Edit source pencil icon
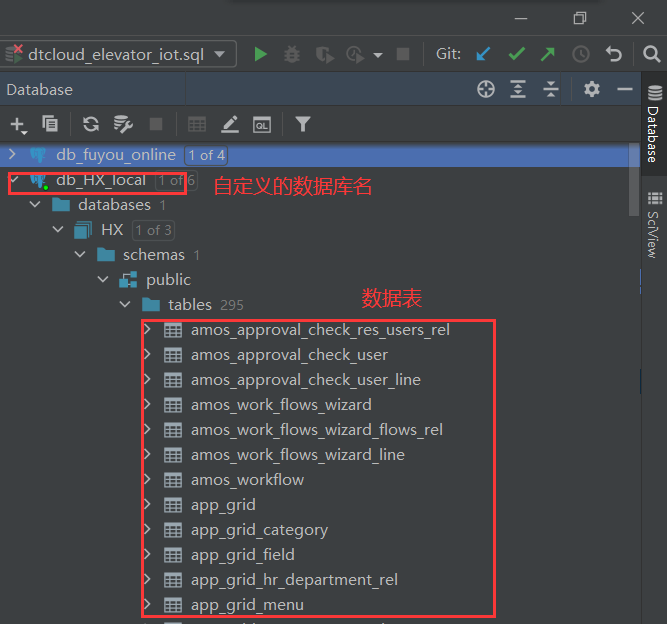This screenshot has height=624, width=667. (230, 124)
